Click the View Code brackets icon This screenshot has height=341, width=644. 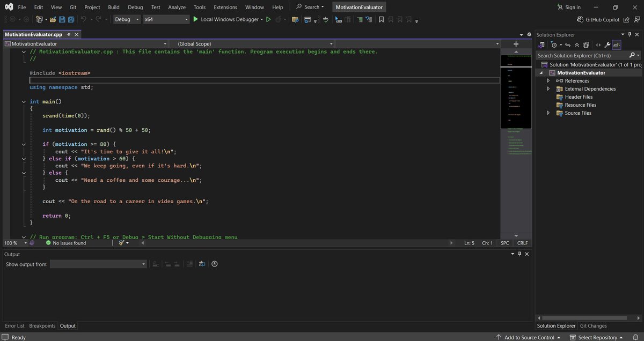pos(598,45)
